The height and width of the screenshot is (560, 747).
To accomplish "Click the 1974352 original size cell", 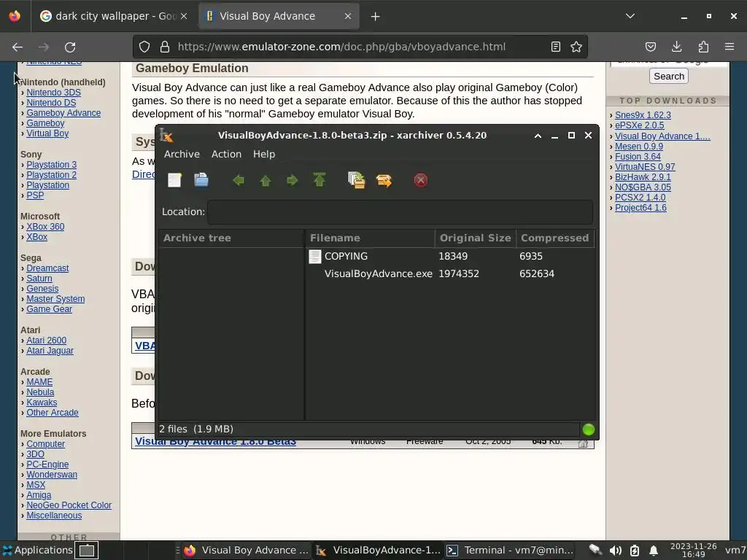I will (459, 274).
